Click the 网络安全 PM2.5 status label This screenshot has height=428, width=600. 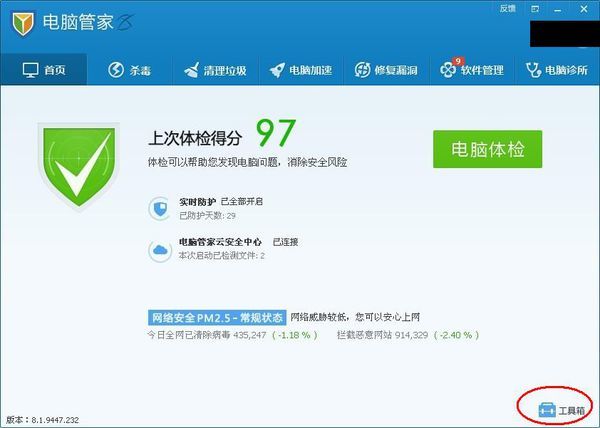(217, 317)
